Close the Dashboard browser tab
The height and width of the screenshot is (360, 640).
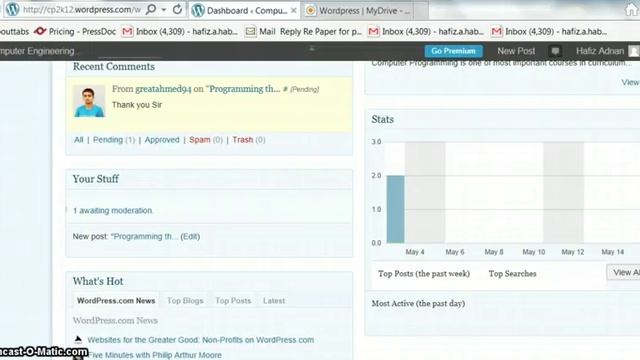click(x=293, y=11)
